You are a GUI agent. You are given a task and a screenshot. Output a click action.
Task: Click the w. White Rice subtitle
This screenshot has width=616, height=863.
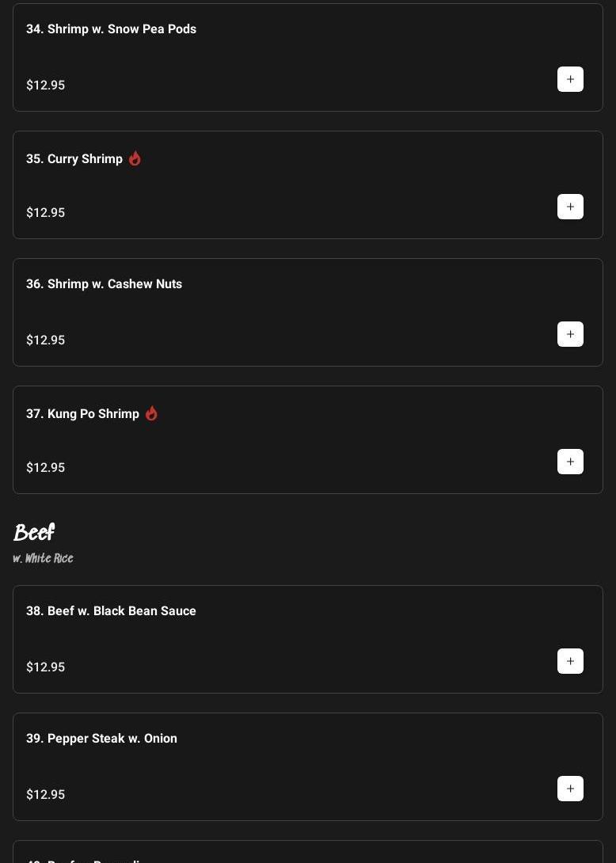[x=44, y=558]
